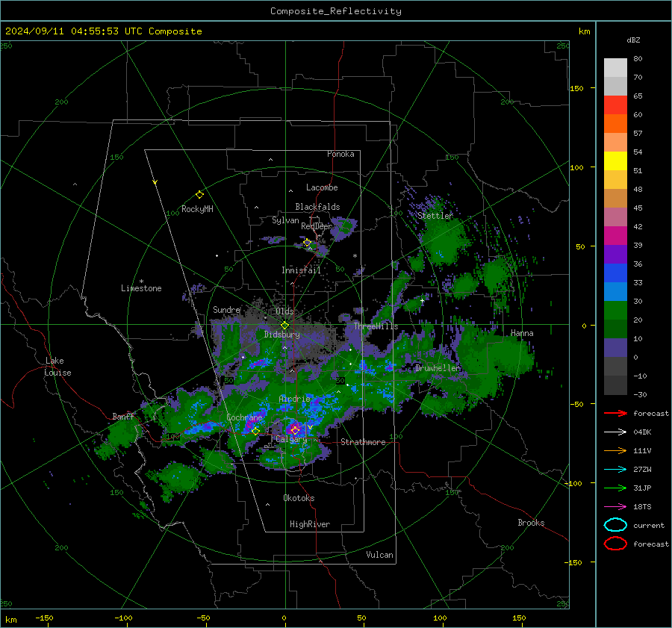Click the yellow diamond radar-center marker above Didsbury

284,326
